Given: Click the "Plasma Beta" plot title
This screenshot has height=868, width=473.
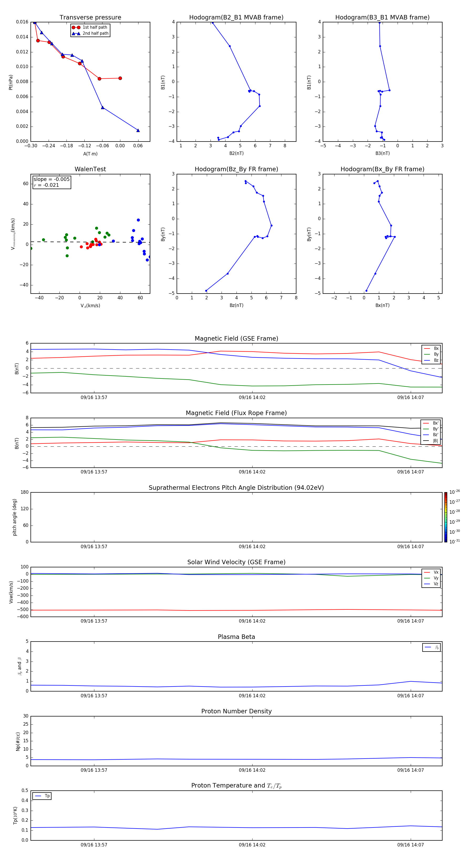Looking at the screenshot, I should [236, 637].
